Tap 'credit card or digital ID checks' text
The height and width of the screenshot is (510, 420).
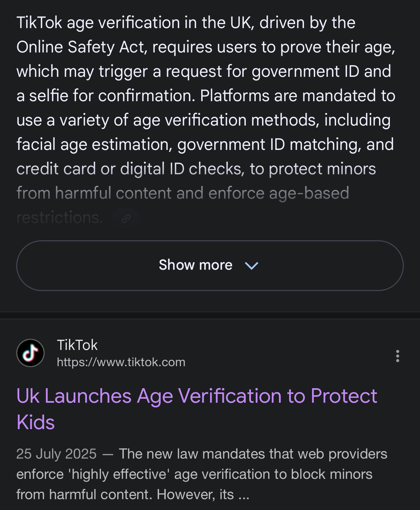(x=131, y=169)
